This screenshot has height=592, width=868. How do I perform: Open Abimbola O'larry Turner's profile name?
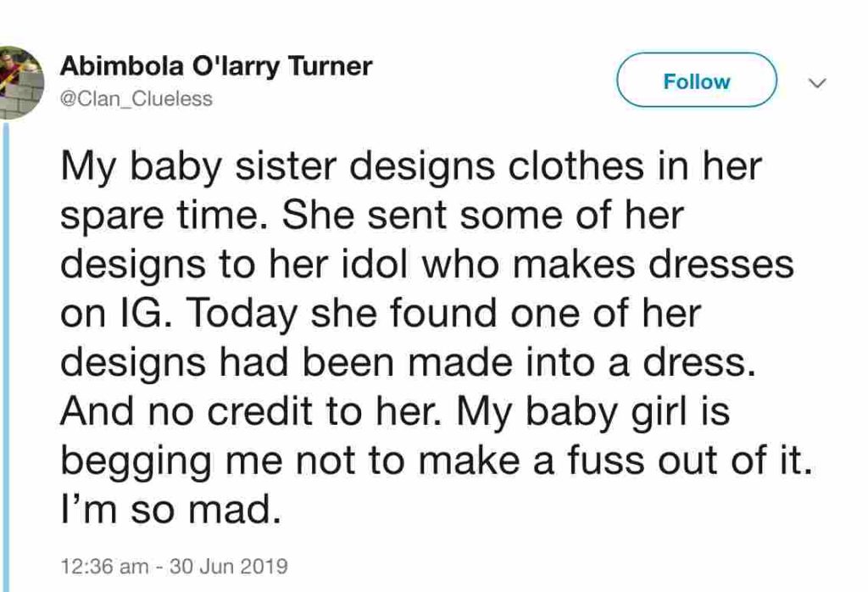[x=216, y=67]
